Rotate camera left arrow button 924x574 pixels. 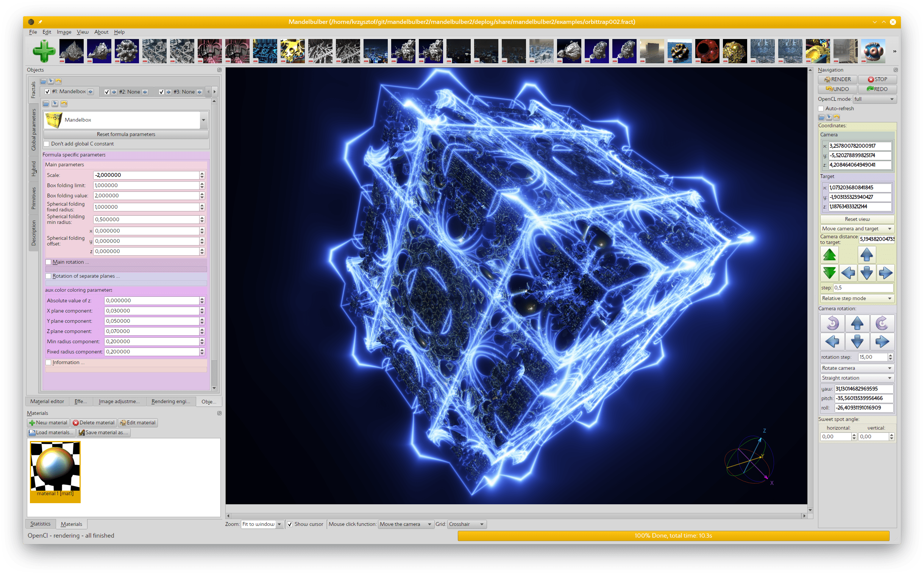click(832, 341)
